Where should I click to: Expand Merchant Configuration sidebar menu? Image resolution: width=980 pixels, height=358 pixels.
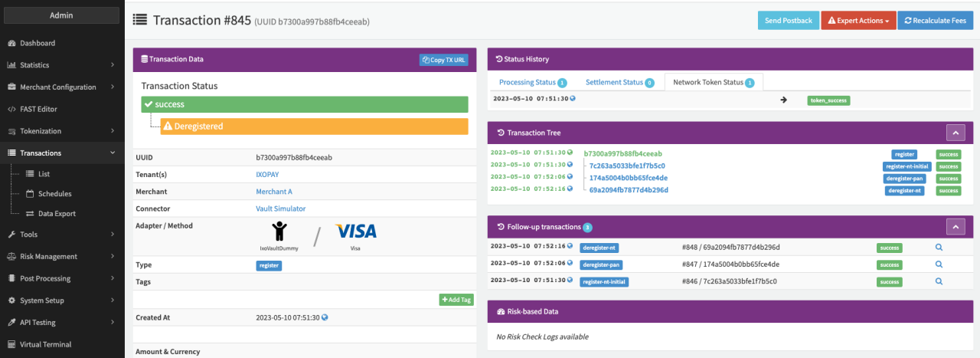click(x=61, y=87)
